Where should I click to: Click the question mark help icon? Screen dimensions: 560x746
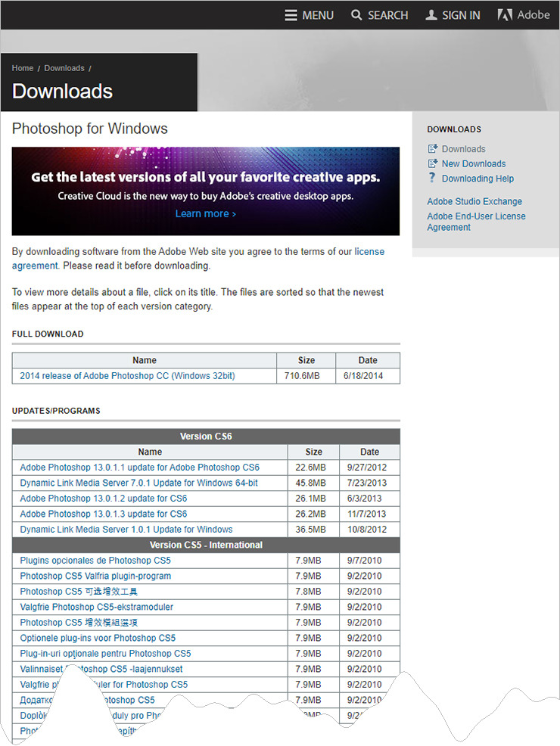(x=432, y=178)
